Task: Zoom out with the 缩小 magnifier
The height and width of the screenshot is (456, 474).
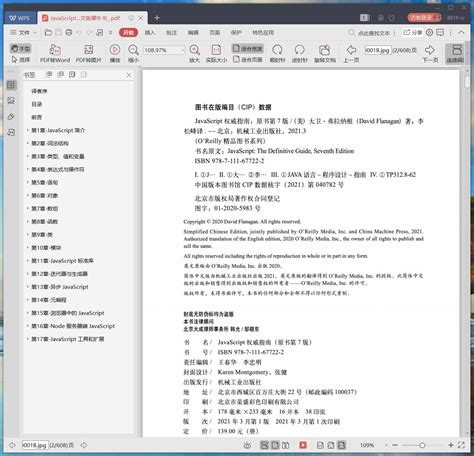Action: point(133,53)
